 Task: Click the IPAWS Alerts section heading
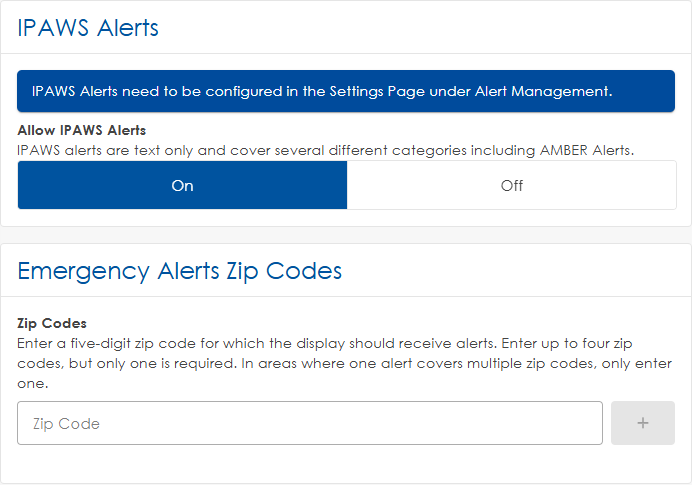[88, 27]
